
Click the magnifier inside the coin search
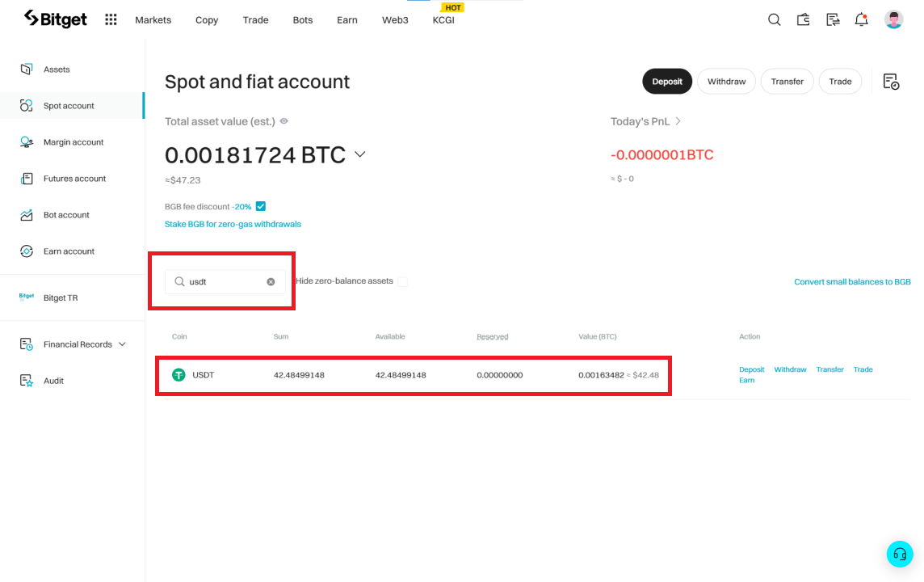click(180, 282)
